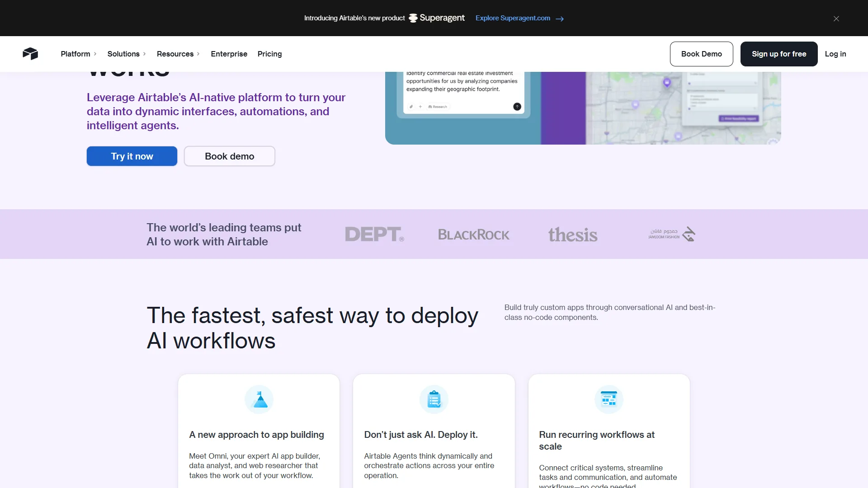The image size is (868, 488).
Task: Click the clipboard icon above Deploy it
Action: pos(434,399)
